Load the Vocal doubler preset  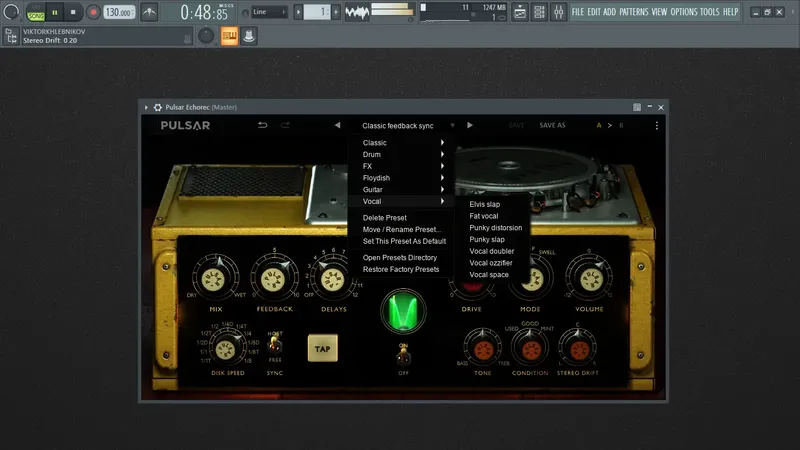pyautogui.click(x=493, y=251)
